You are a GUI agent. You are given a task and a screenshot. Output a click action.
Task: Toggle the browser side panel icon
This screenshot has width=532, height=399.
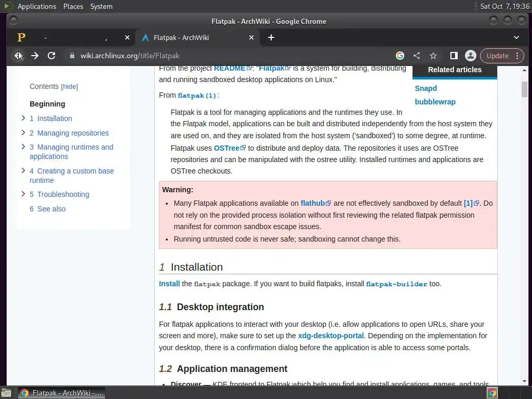454,56
